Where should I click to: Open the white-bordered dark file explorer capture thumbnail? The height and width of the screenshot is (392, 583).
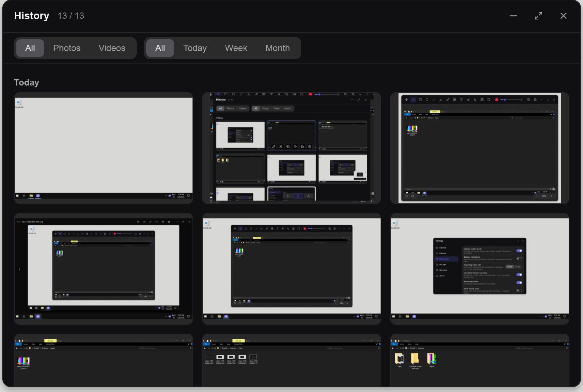pos(480,148)
